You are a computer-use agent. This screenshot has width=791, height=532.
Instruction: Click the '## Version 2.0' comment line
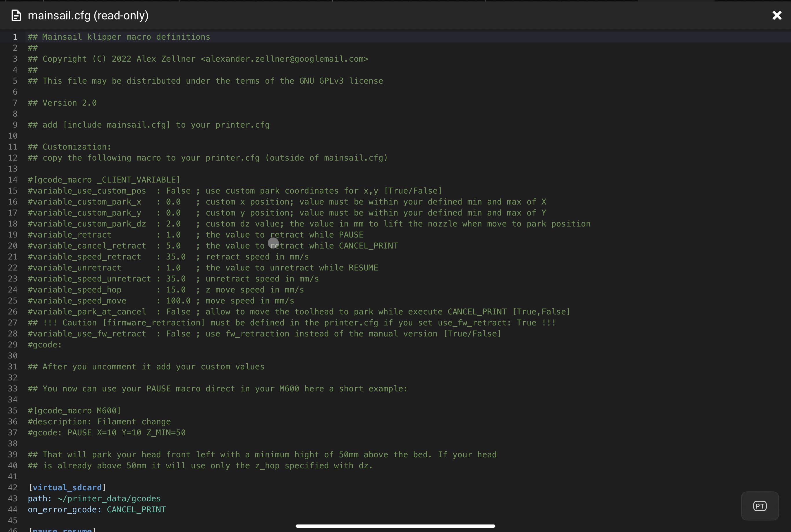63,103
